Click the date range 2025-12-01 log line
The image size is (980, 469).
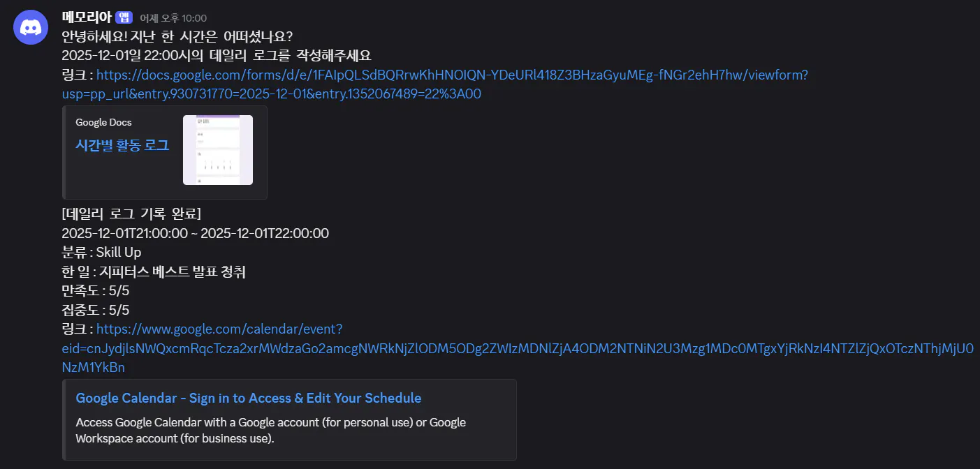coord(194,232)
